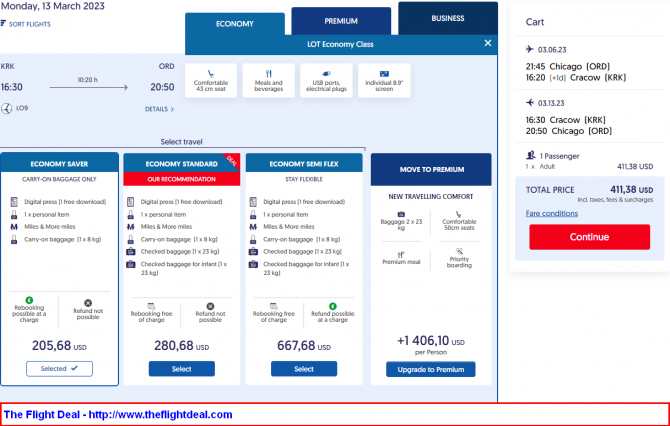Image resolution: width=670 pixels, height=426 pixels.
Task: Click the 280,68 USD price
Action: (x=182, y=345)
